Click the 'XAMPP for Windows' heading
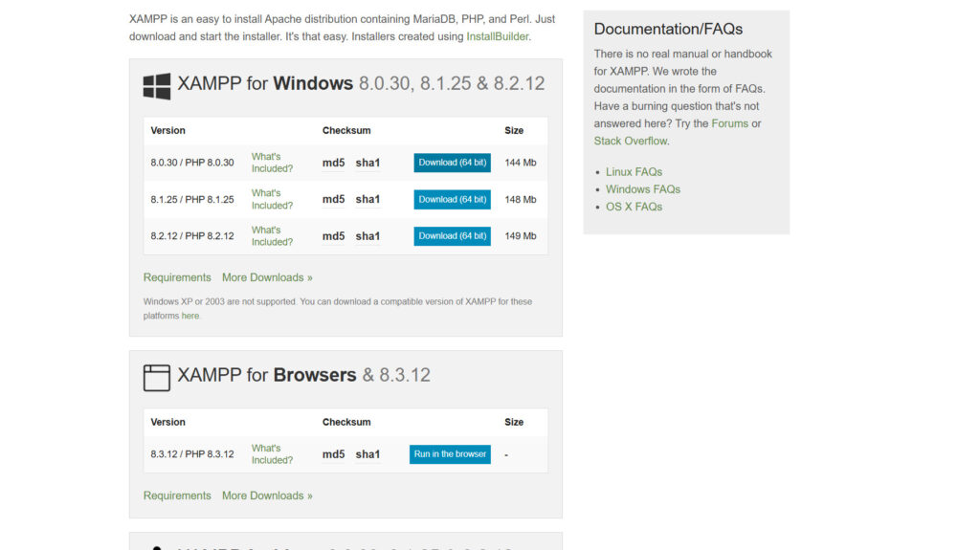The height and width of the screenshot is (550, 980). click(x=361, y=83)
